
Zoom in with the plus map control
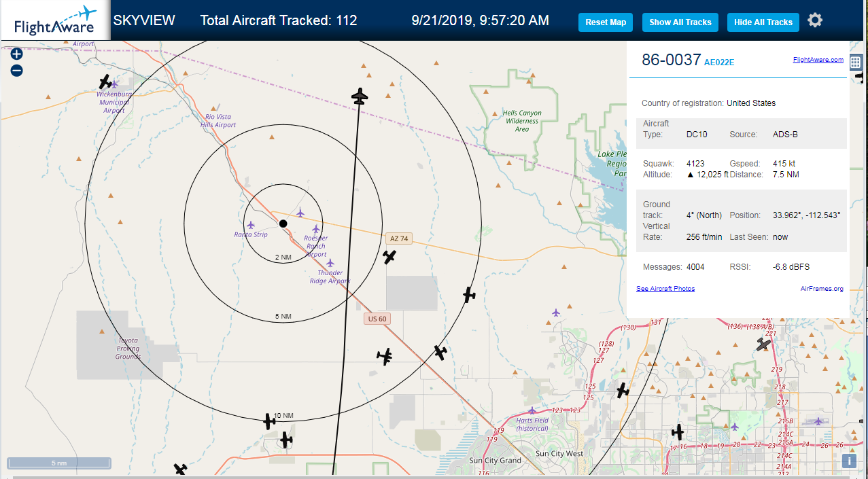pos(17,54)
